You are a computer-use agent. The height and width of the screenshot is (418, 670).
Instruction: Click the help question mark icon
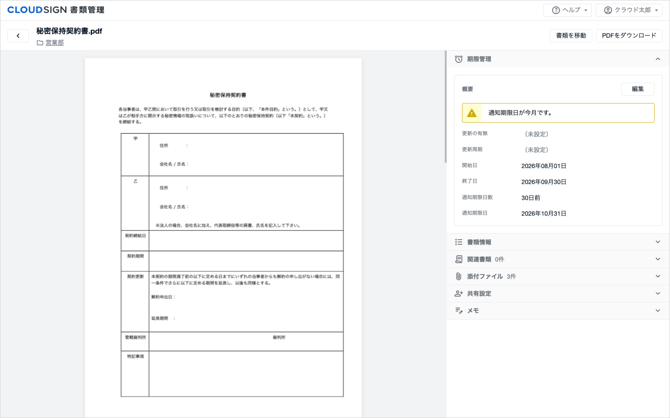coord(555,10)
